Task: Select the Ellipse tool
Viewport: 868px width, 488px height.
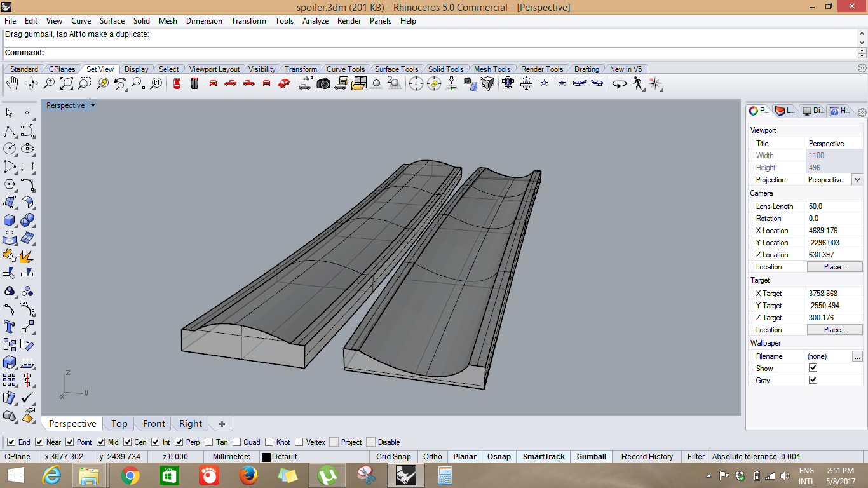Action: point(27,149)
